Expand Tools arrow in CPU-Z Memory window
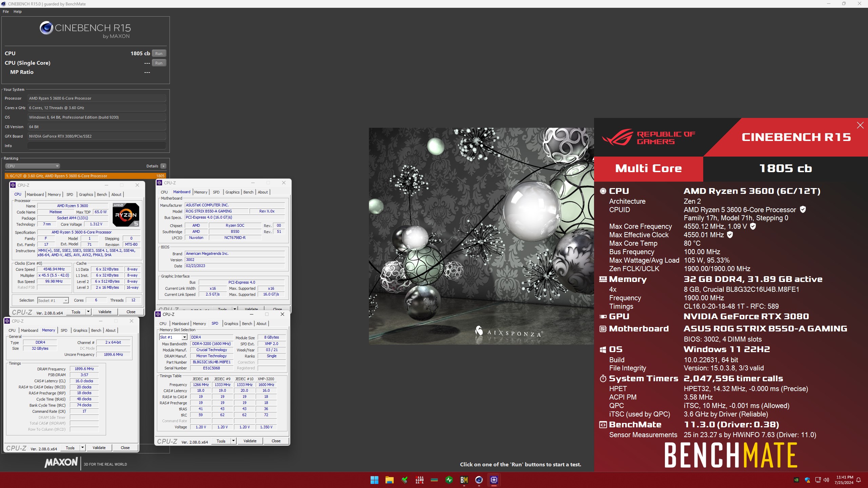 (x=82, y=448)
